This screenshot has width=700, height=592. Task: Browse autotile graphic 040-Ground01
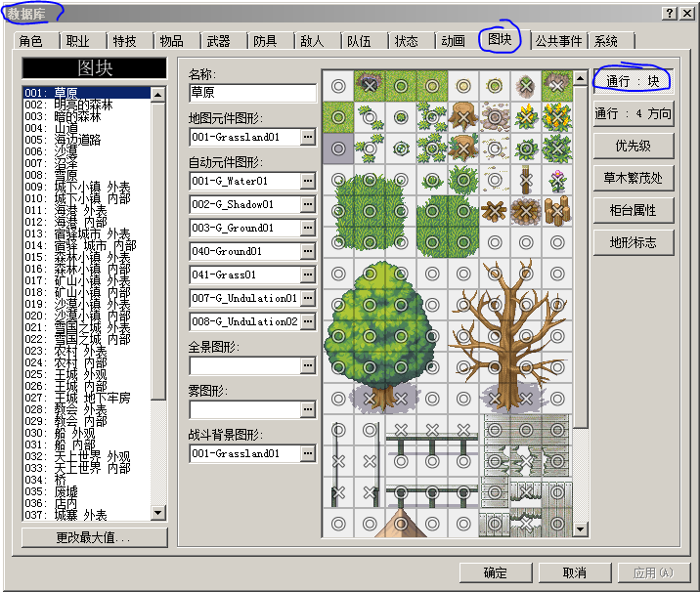(x=308, y=251)
